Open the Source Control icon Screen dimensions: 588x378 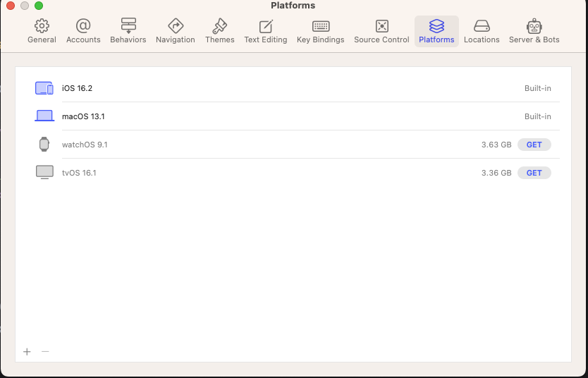click(x=381, y=26)
